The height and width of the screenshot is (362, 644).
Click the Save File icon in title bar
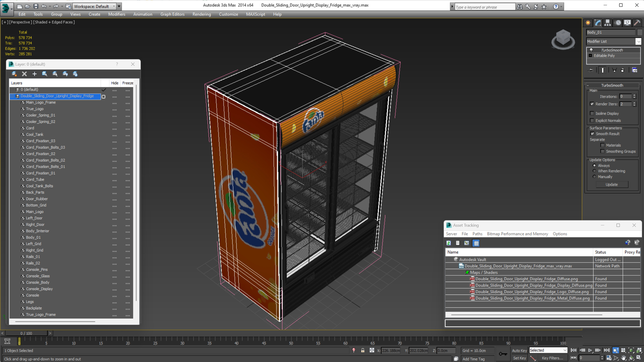point(36,6)
